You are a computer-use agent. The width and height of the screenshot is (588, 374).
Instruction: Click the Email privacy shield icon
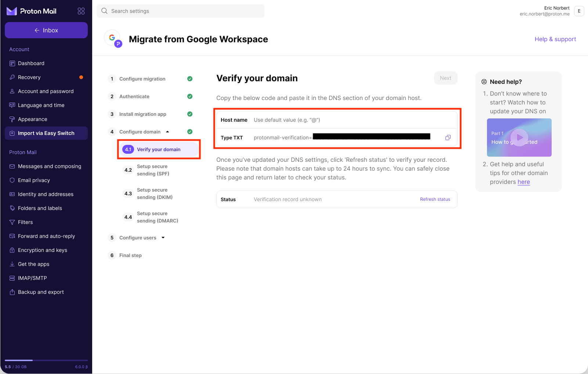click(12, 180)
